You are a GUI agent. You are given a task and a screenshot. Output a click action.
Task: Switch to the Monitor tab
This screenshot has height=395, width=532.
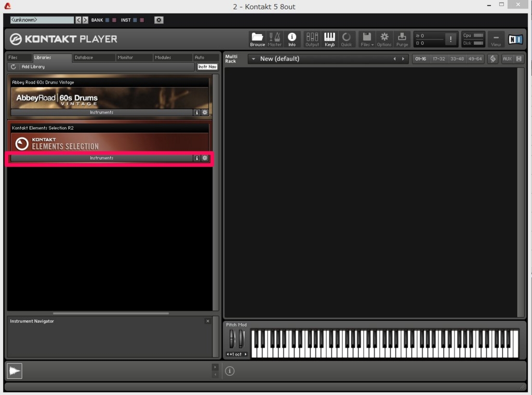pos(135,57)
